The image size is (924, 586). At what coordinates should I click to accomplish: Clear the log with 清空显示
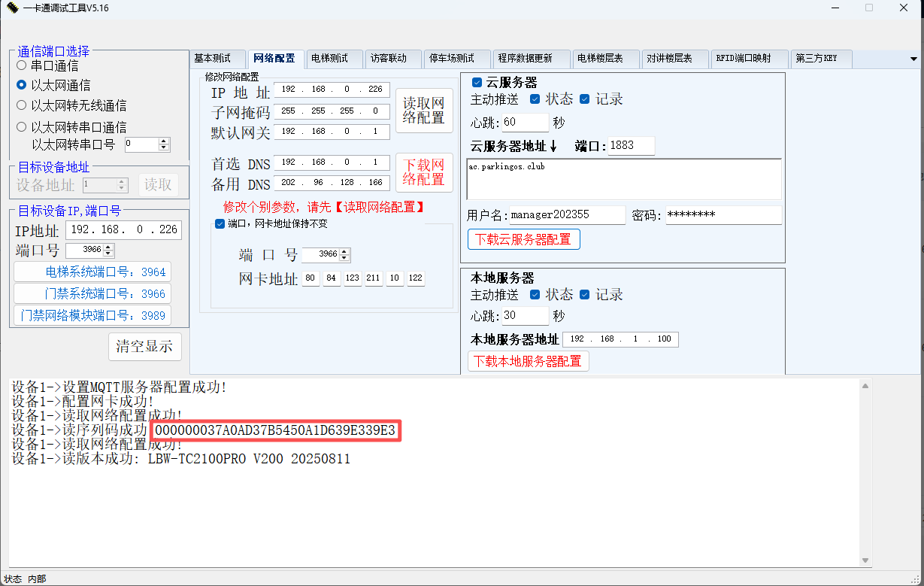point(145,347)
